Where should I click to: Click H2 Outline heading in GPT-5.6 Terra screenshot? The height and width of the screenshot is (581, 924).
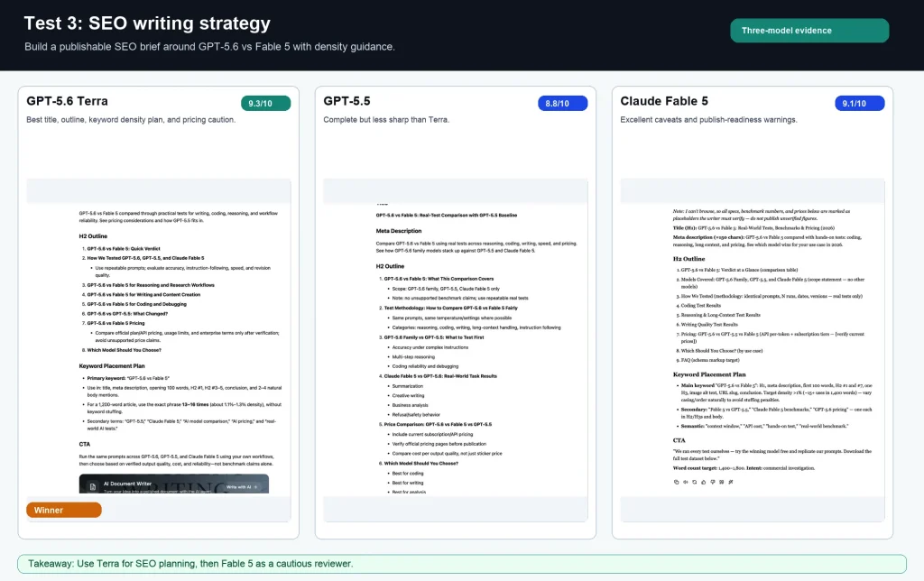pos(93,236)
